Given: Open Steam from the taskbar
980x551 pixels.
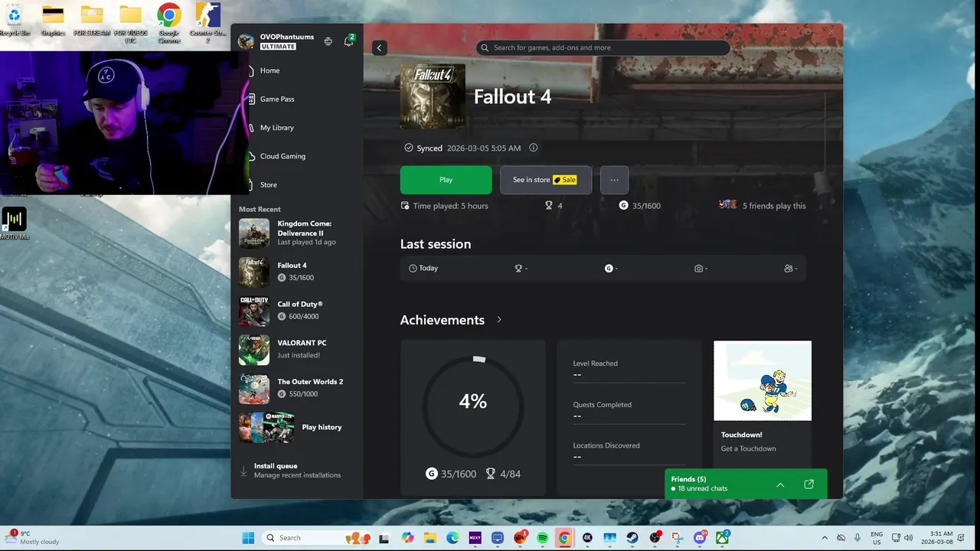Looking at the screenshot, I should pos(632,538).
